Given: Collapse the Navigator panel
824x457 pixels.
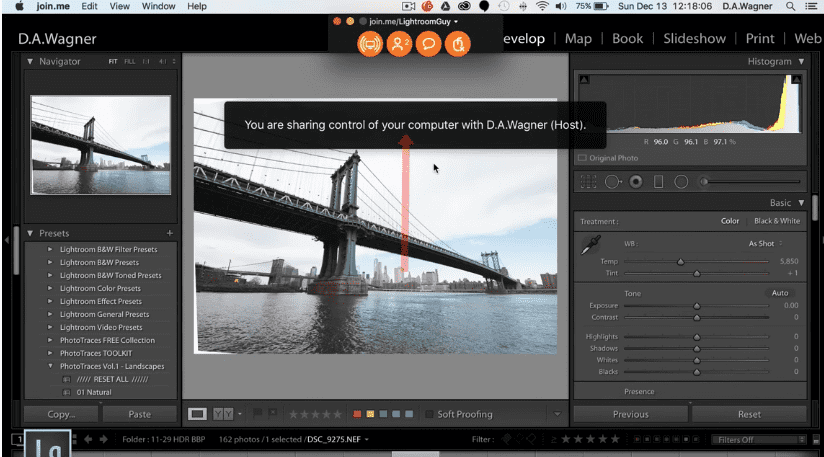Looking at the screenshot, I should point(31,62).
